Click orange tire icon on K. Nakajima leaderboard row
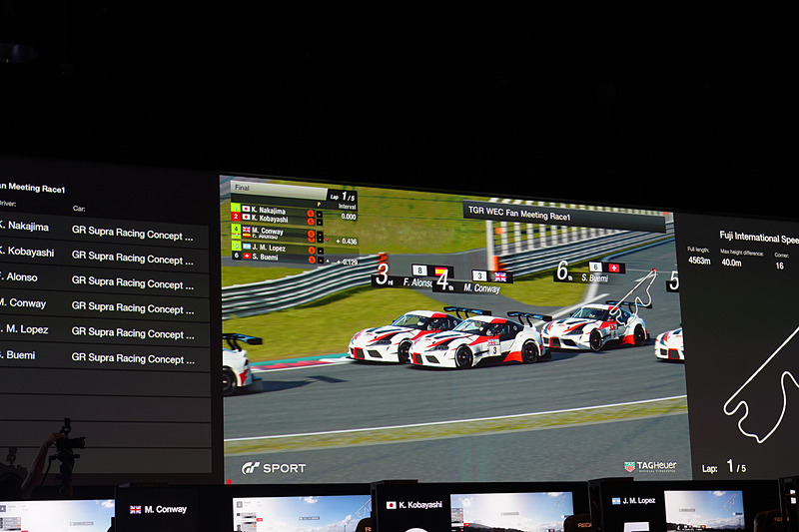The height and width of the screenshot is (532, 799). click(311, 214)
